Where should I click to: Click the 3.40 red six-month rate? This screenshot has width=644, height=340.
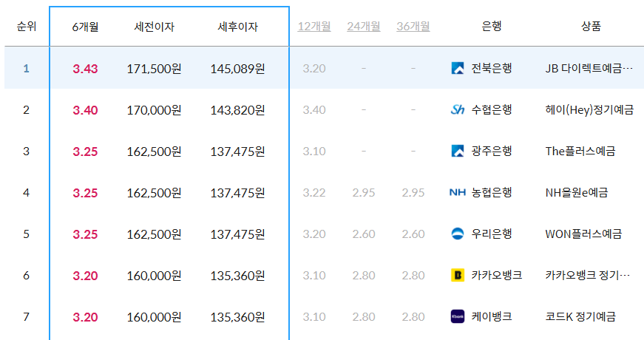point(86,110)
